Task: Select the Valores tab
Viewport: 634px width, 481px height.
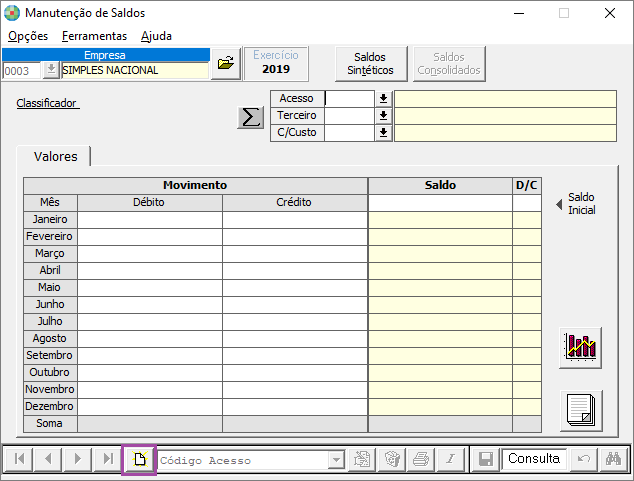Action: (x=54, y=157)
